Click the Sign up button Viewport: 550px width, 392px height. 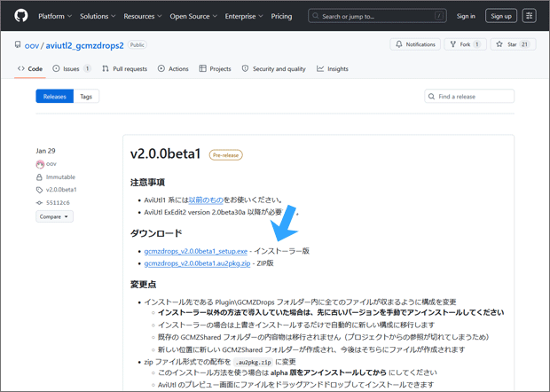point(501,16)
